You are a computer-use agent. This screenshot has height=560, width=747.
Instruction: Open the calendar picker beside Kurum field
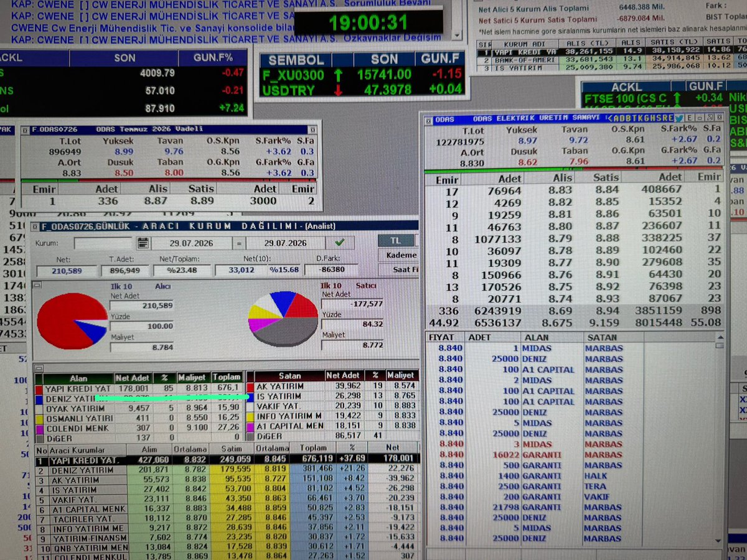click(x=143, y=243)
